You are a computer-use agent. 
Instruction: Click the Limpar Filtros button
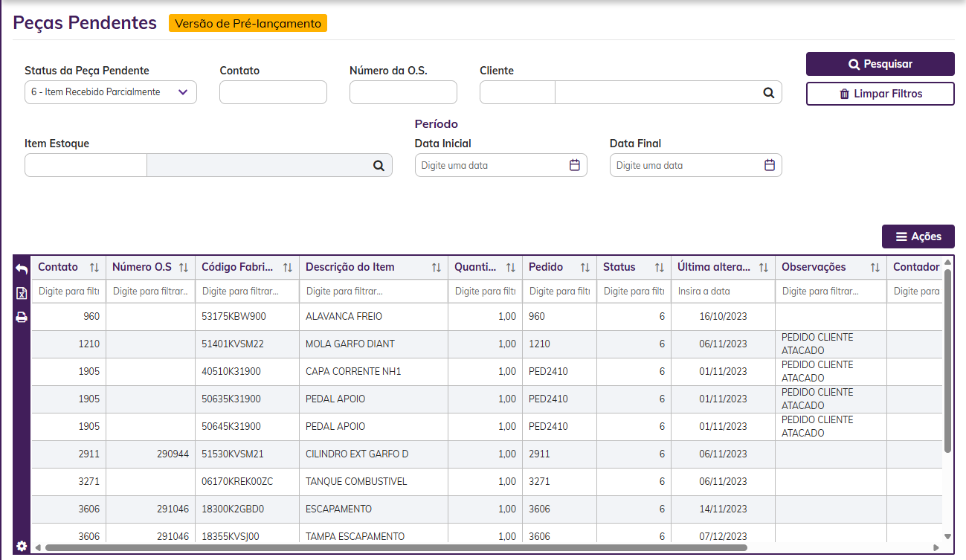coord(880,94)
